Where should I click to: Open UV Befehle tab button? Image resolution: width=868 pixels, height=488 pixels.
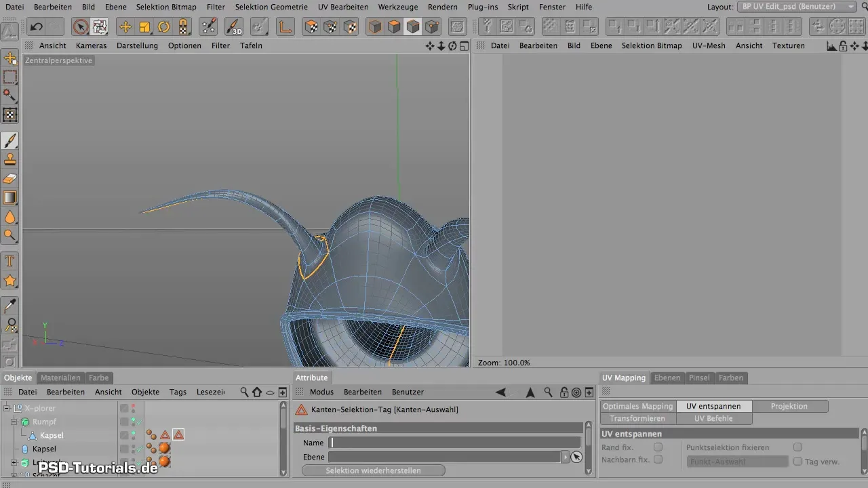(714, 418)
